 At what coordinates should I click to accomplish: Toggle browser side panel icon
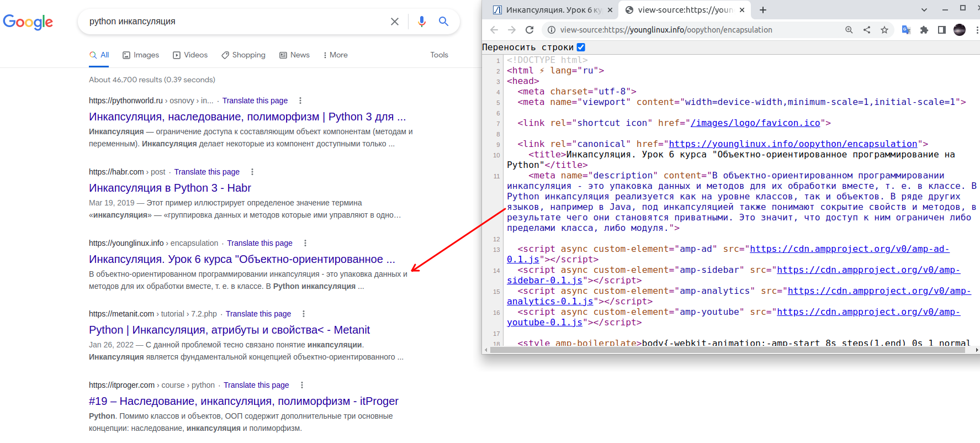942,30
